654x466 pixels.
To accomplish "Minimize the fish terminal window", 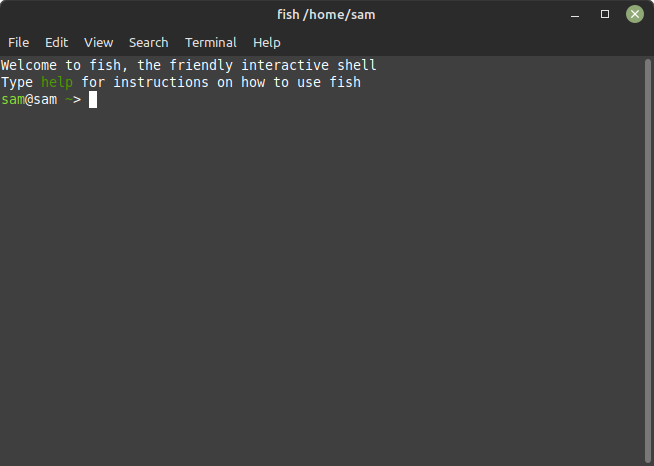I will pyautogui.click(x=575, y=15).
